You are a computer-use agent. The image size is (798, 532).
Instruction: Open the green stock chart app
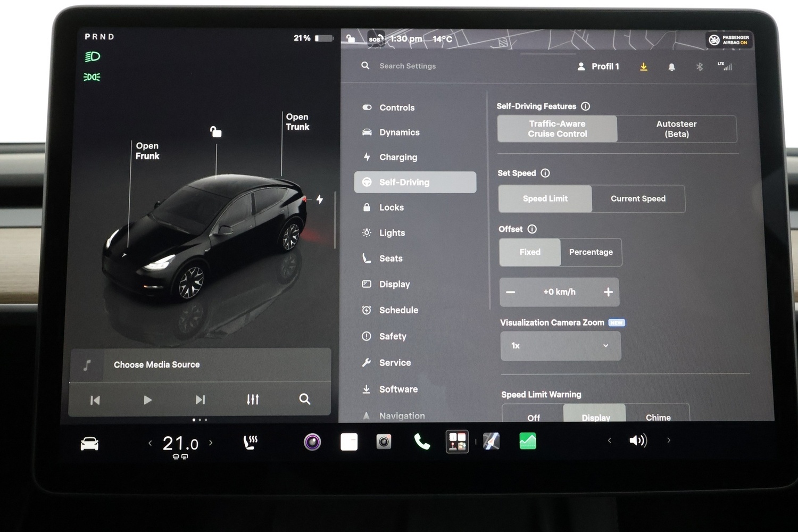(x=528, y=441)
